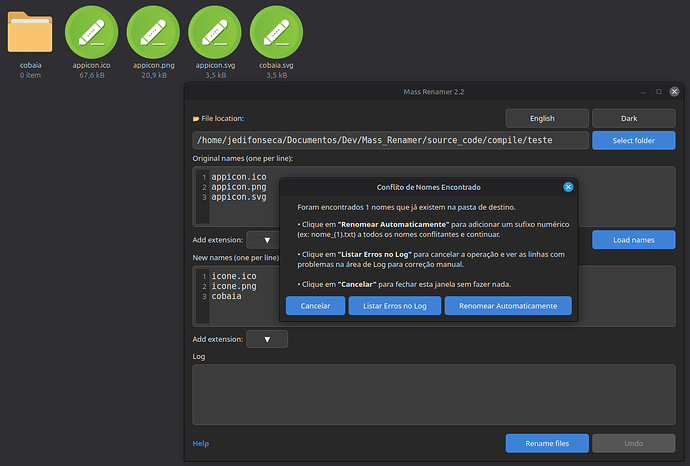
Task: Close the Mass Renamer window
Action: 674,92
